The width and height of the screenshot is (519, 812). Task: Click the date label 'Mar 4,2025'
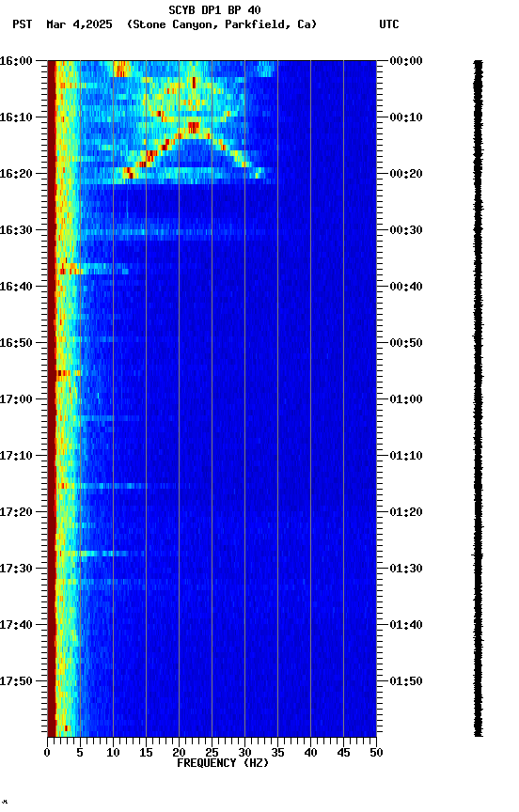tap(79, 24)
